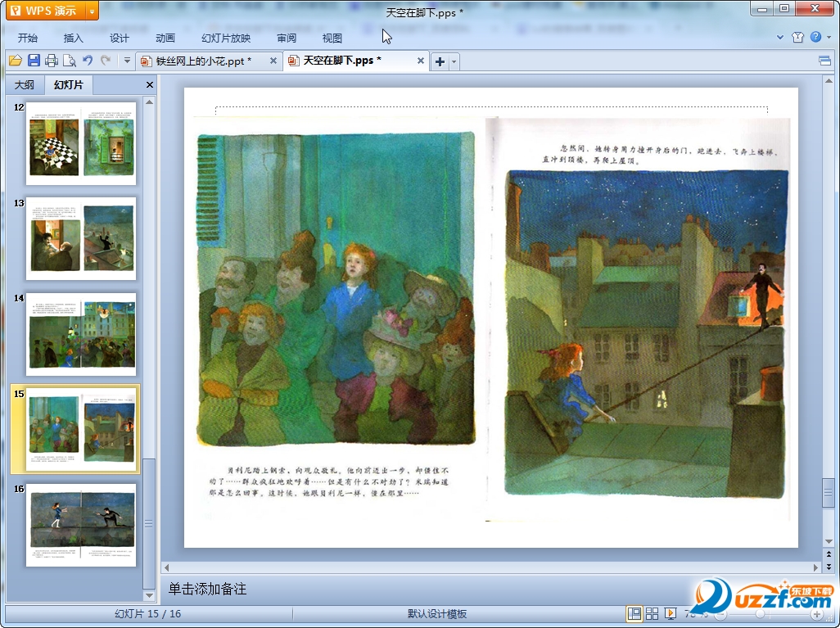Switch to the 铁丝网上的小花.ppt document tab

point(202,61)
